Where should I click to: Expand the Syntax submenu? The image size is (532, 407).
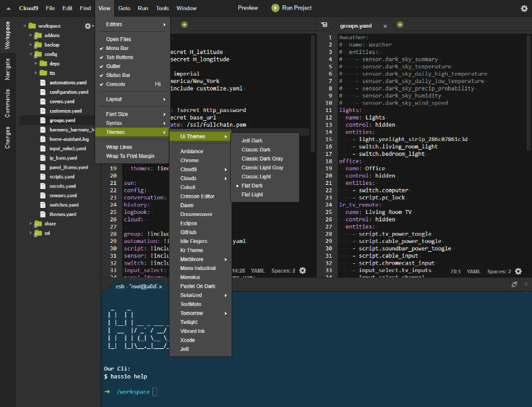[x=132, y=123]
